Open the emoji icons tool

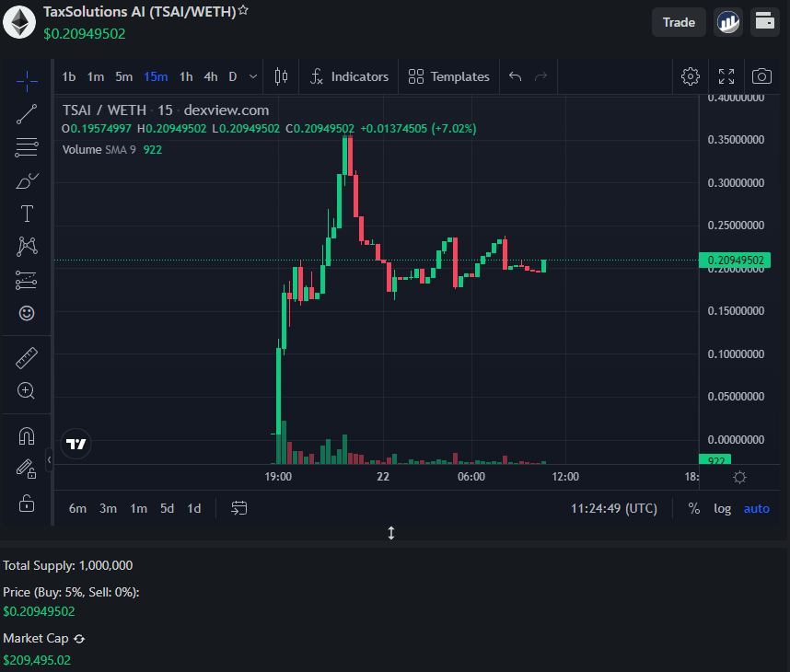tap(27, 313)
